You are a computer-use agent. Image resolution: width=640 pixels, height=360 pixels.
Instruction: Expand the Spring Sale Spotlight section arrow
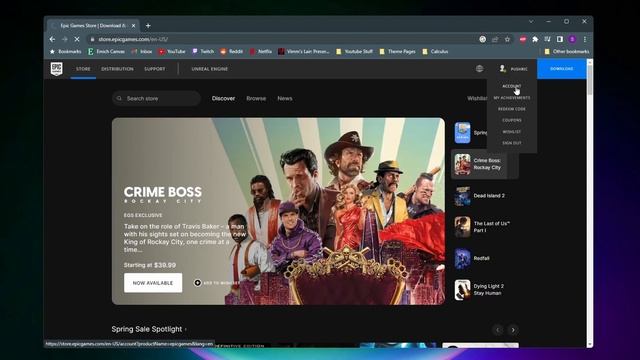coord(186,329)
